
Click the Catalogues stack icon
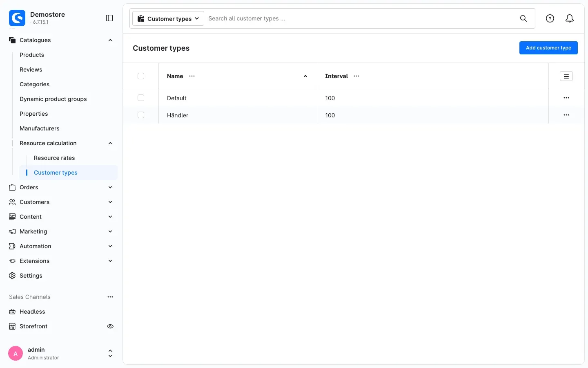(x=12, y=40)
